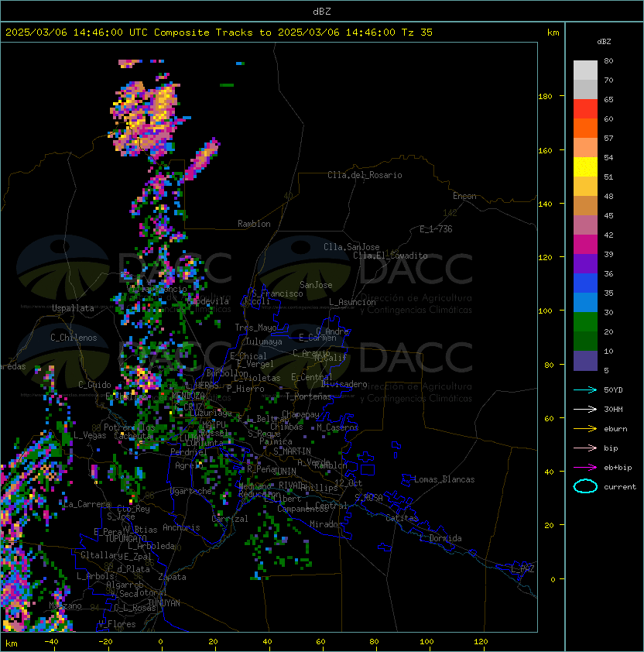Pick the light blue 30-35 dBZ swatch
This screenshot has height=652, width=644.
click(x=585, y=302)
